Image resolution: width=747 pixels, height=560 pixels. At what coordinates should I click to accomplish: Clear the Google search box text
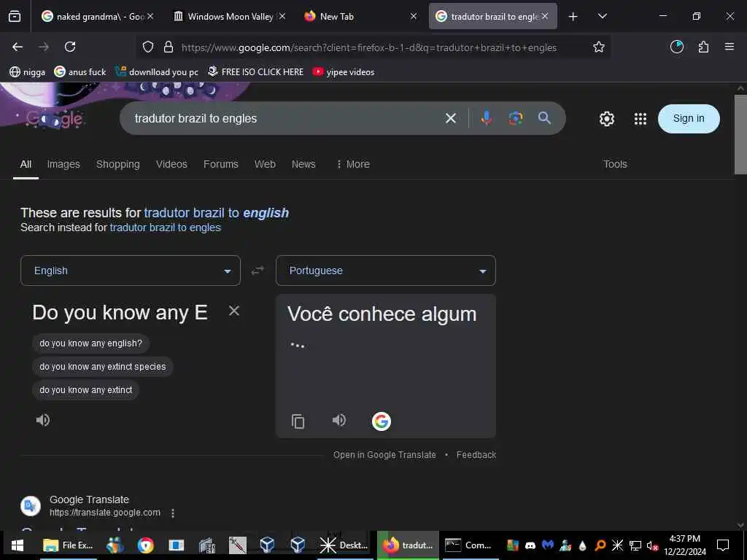[x=451, y=118]
